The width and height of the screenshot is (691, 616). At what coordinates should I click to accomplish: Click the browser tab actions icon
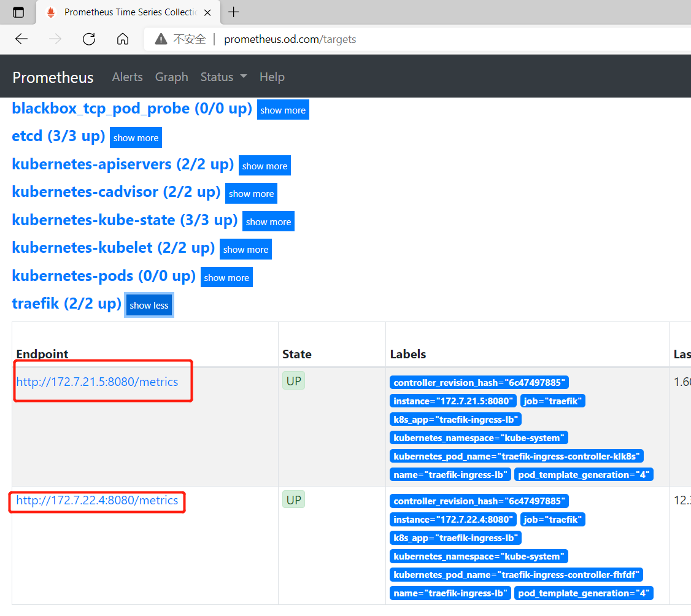pyautogui.click(x=18, y=12)
